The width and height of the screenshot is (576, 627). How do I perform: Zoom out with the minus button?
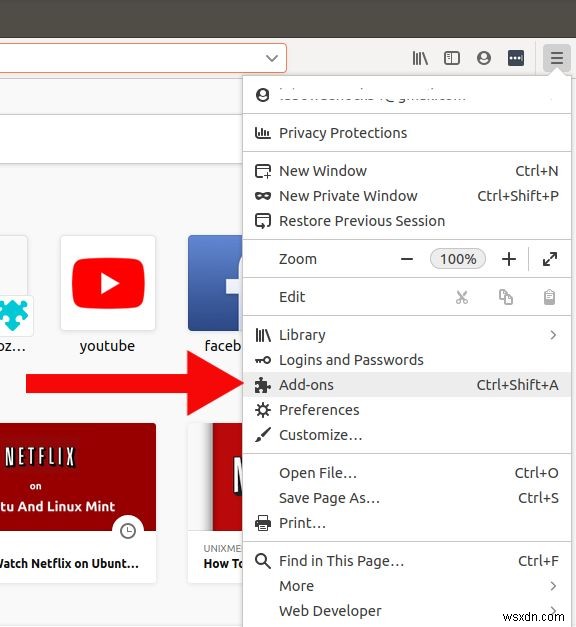tap(407, 259)
